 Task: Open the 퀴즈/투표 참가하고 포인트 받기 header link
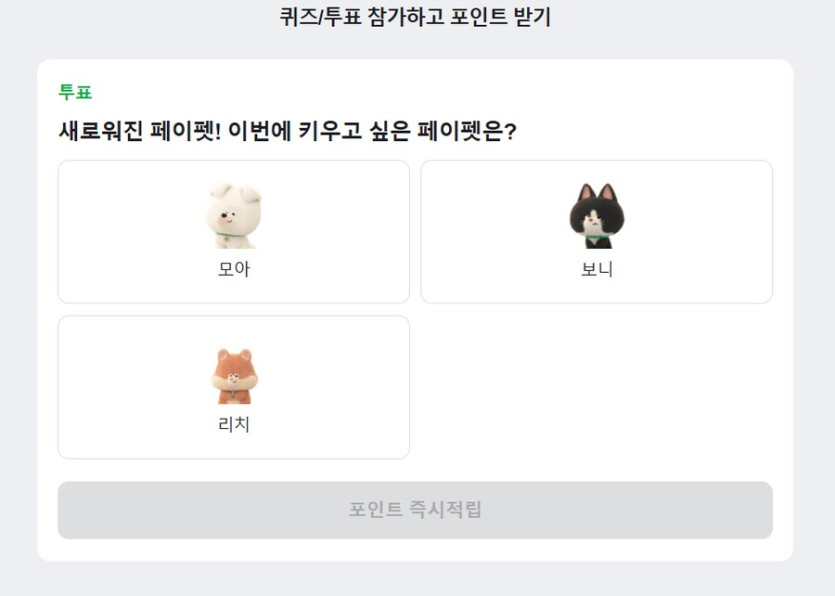point(417,17)
